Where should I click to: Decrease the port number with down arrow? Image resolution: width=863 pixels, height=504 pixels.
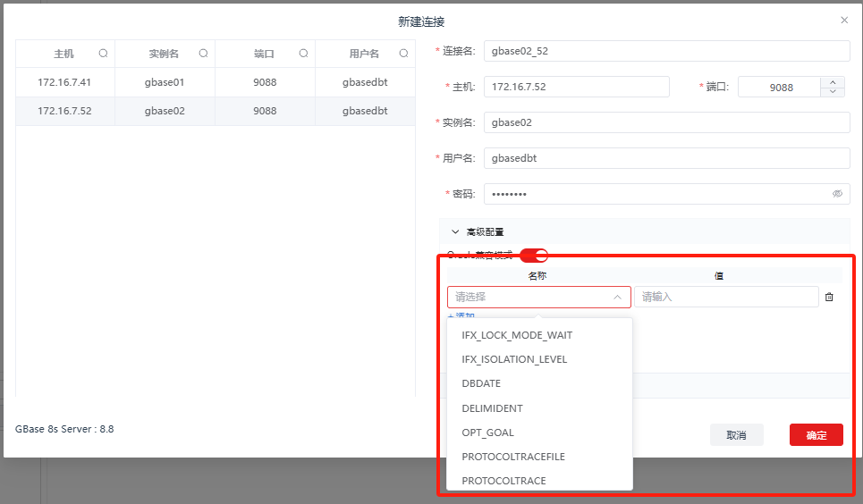(833, 91)
